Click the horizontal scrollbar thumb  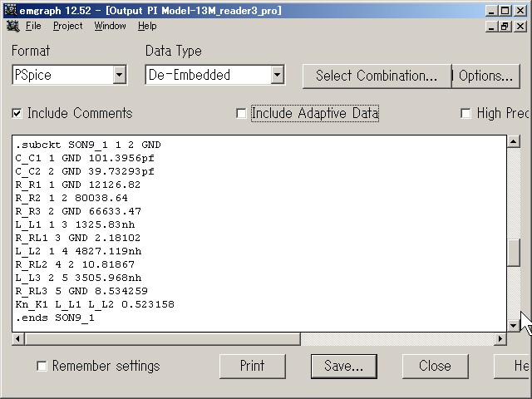(x=163, y=338)
